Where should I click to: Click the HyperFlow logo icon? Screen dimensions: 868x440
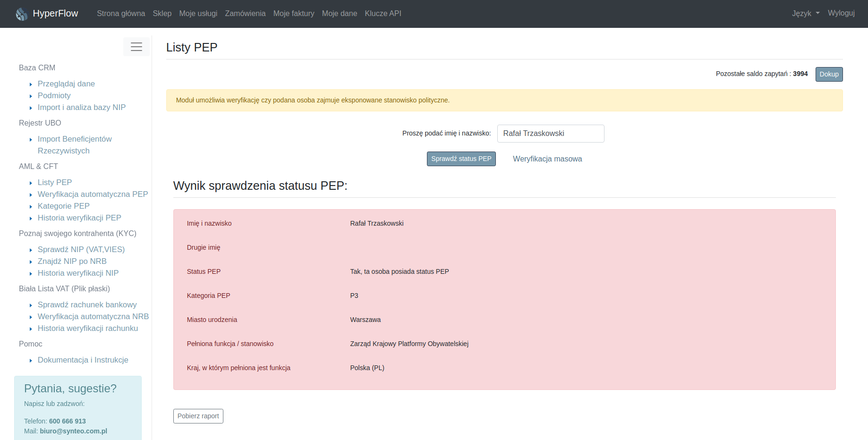[x=21, y=14]
